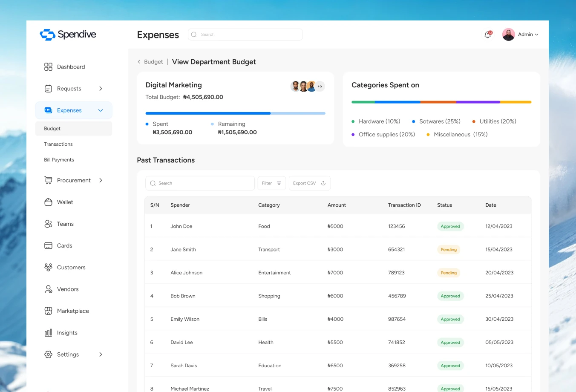576x392 pixels.
Task: Click the Expenses wallet icon
Action: click(48, 110)
